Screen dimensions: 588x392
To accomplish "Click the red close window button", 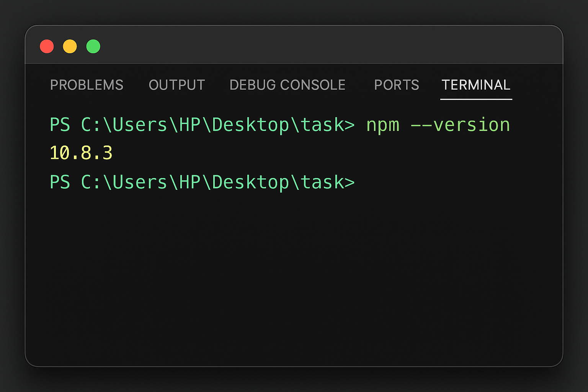I will tap(47, 46).
